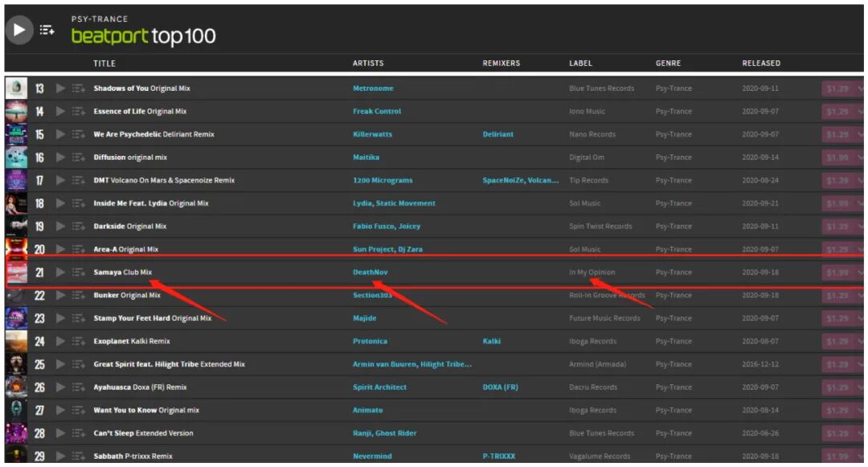This screenshot has width=868, height=467.
Task: Queue track 18 Inside Me
Action: 79,203
